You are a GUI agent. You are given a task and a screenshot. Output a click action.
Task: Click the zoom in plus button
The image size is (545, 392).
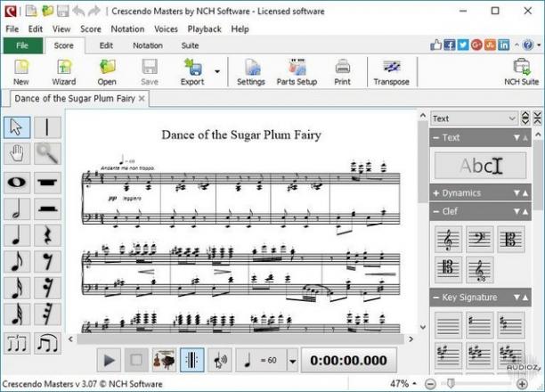[x=522, y=384]
